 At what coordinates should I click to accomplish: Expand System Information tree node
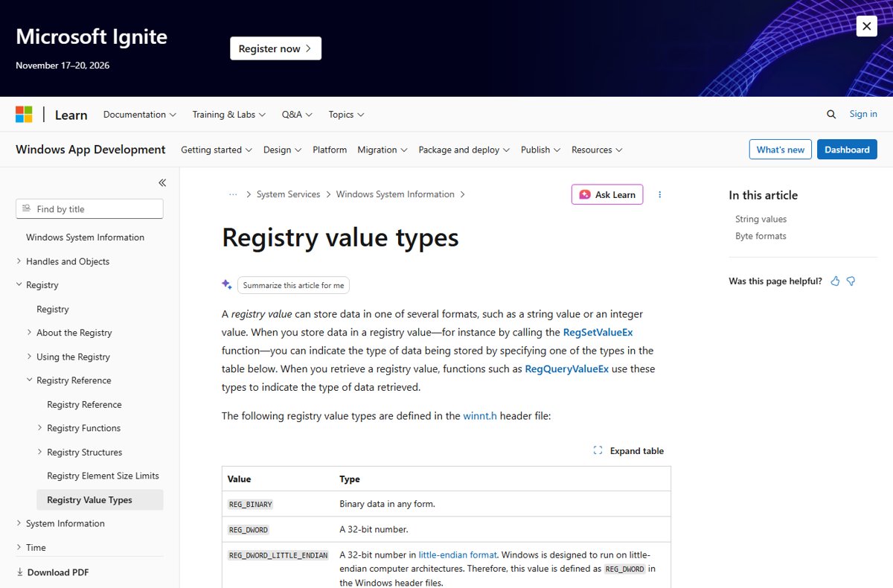19,523
